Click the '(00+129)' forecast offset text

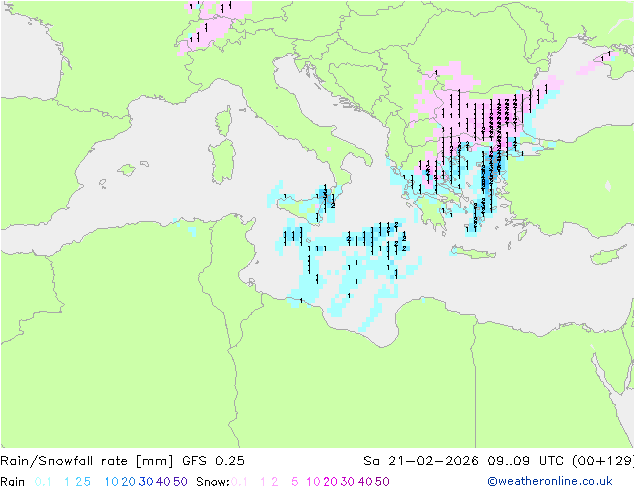603,461
